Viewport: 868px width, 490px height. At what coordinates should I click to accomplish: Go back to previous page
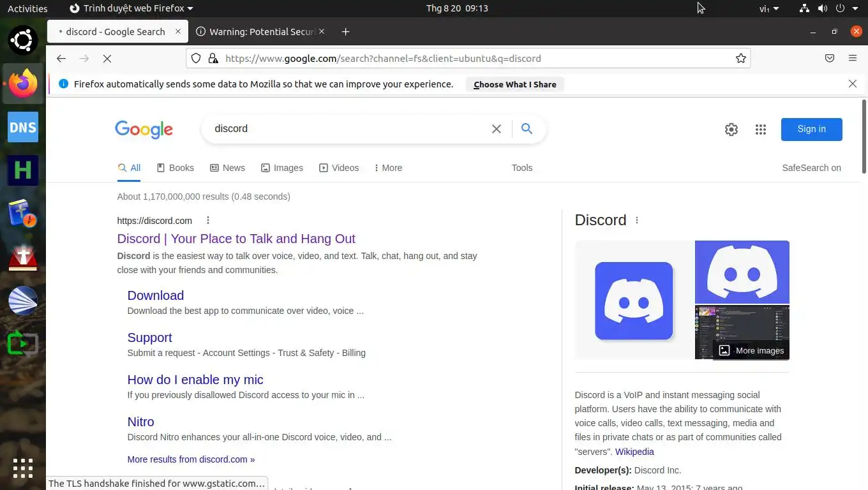click(61, 58)
